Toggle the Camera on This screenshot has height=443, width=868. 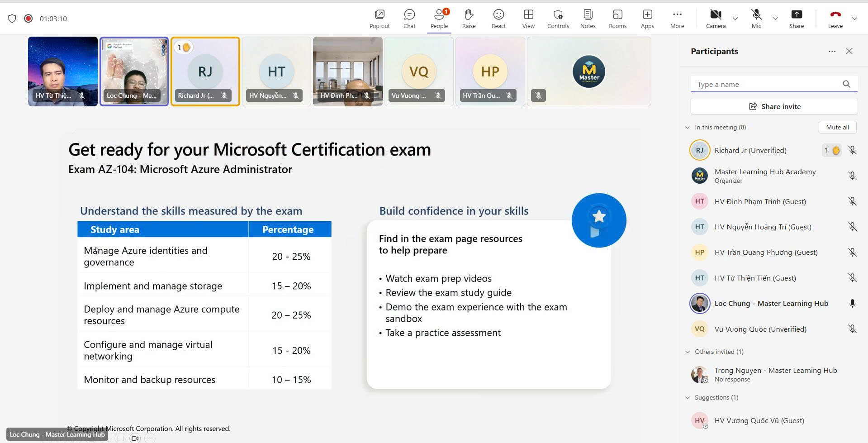[716, 19]
